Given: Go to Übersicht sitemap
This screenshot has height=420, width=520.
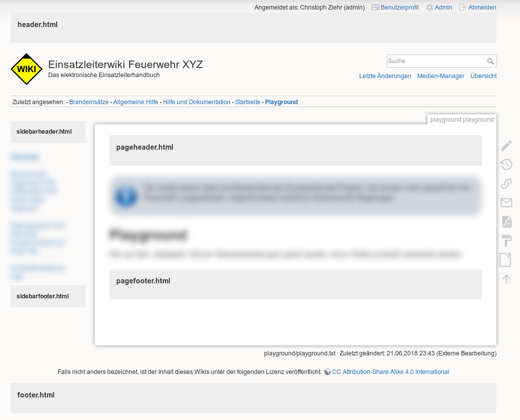Looking at the screenshot, I should pyautogui.click(x=483, y=76).
